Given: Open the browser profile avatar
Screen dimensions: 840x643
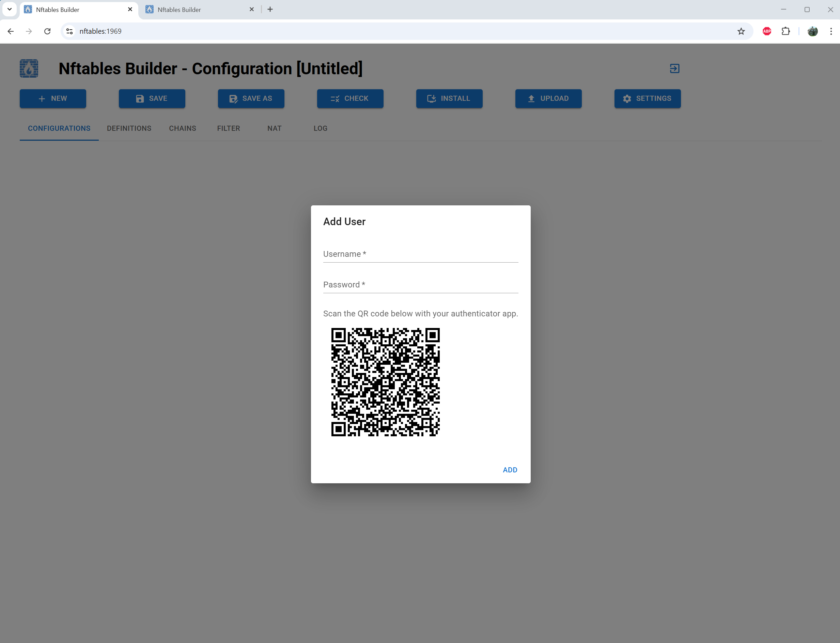Looking at the screenshot, I should (x=813, y=31).
